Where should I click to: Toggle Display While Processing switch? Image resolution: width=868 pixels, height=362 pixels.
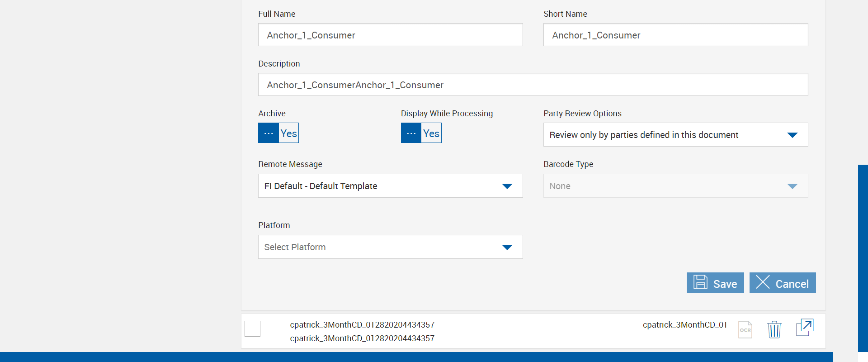coord(421,133)
